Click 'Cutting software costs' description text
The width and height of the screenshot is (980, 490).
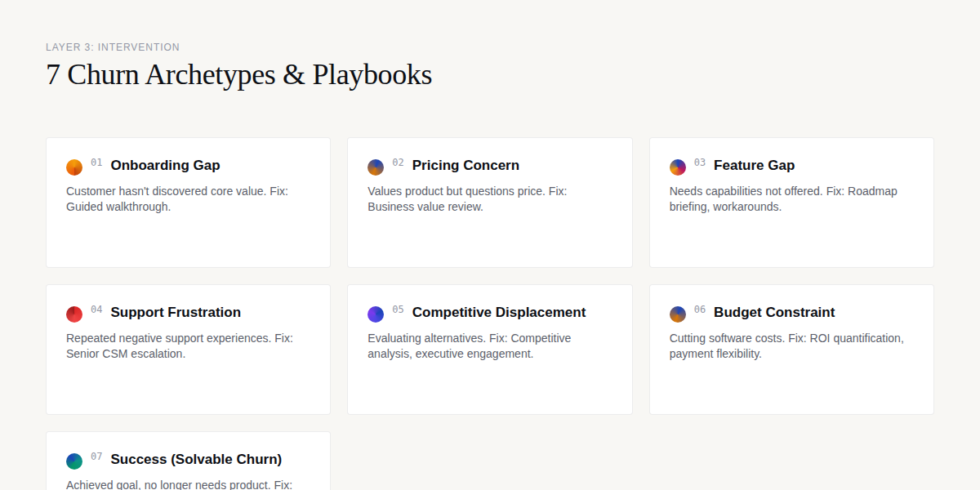786,345
